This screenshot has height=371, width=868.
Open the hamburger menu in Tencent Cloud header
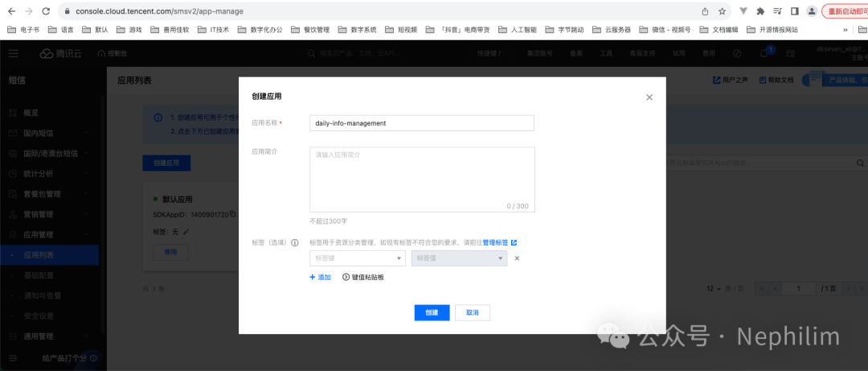pyautogui.click(x=14, y=53)
